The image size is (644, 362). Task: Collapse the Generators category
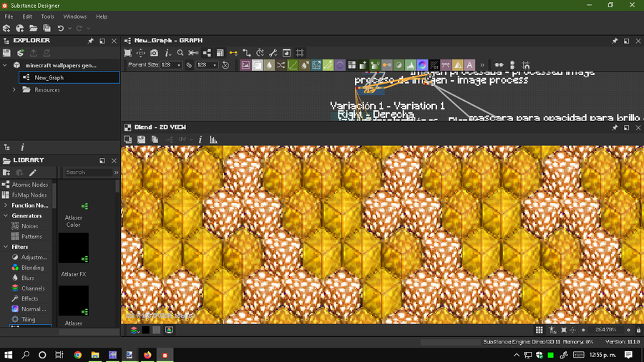5,215
